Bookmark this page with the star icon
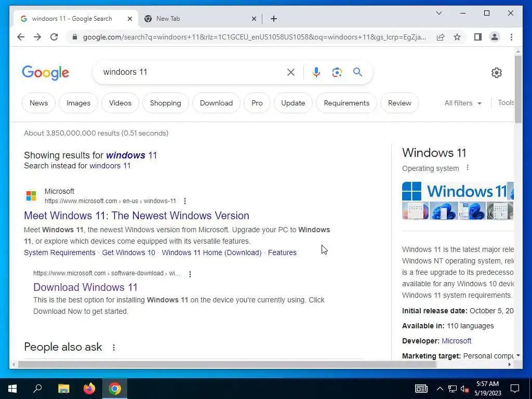 pyautogui.click(x=457, y=37)
